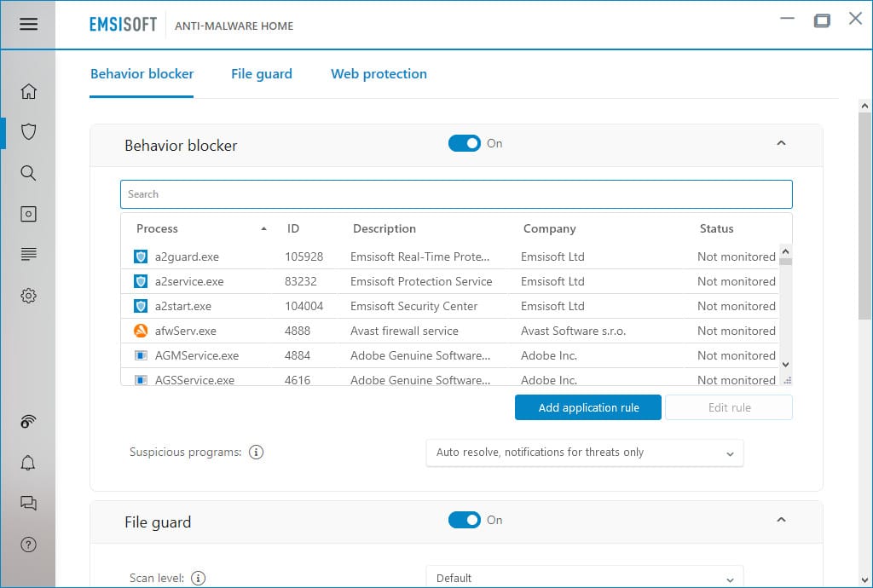Sort the list by Process column
The width and height of the screenshot is (873, 588).
tap(157, 228)
